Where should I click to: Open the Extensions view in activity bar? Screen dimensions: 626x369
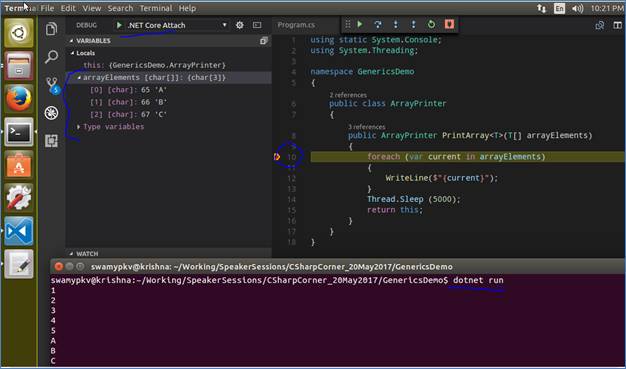51,141
